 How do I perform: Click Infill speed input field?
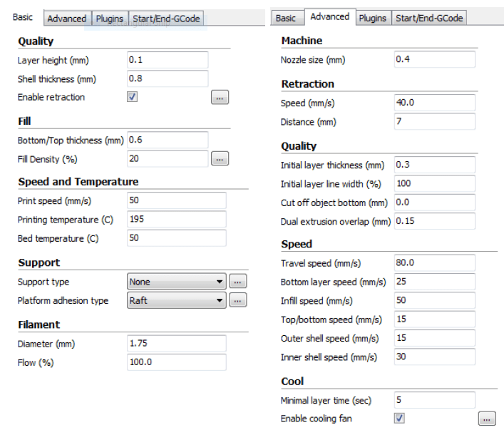435,300
